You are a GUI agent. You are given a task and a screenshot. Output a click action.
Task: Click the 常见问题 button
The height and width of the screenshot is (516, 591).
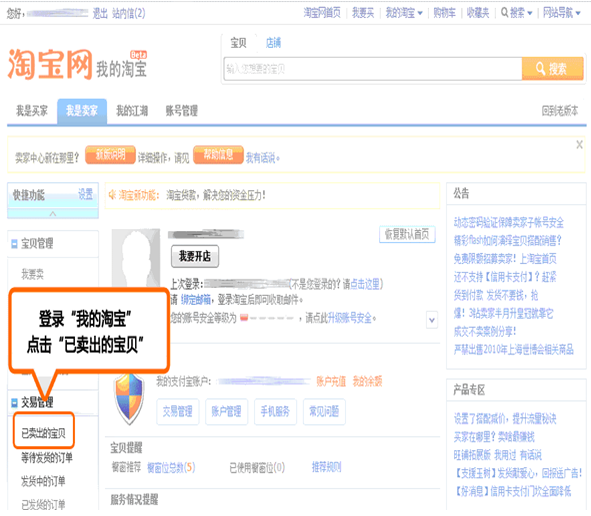(324, 412)
